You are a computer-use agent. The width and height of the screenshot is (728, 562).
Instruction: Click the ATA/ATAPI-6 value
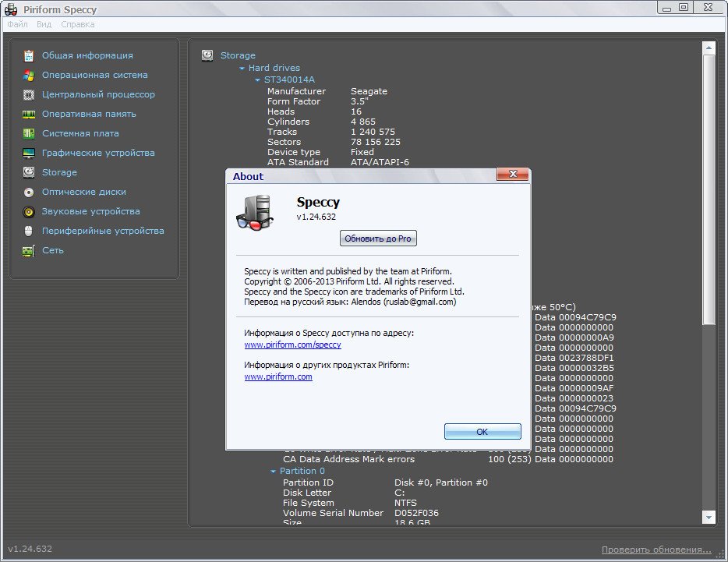point(380,162)
